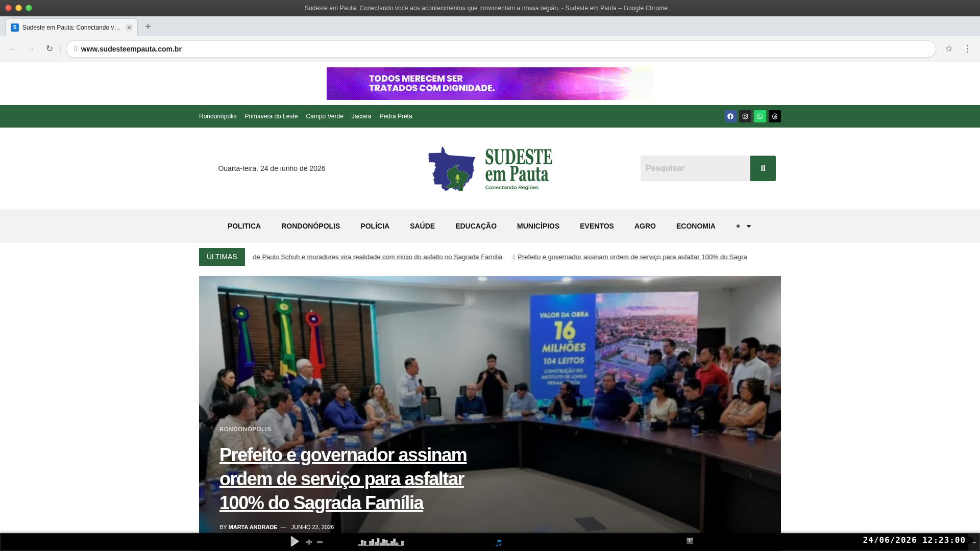Click the 'Todos merecem ser tratados com dignidade' banner
Viewport: 980px width, 551px height.
(490, 84)
